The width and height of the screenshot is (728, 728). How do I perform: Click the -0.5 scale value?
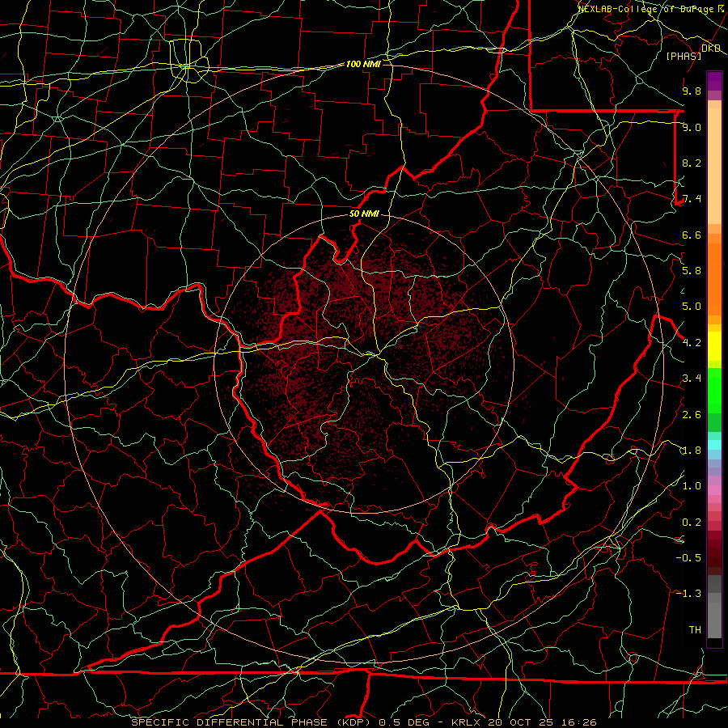[688, 558]
